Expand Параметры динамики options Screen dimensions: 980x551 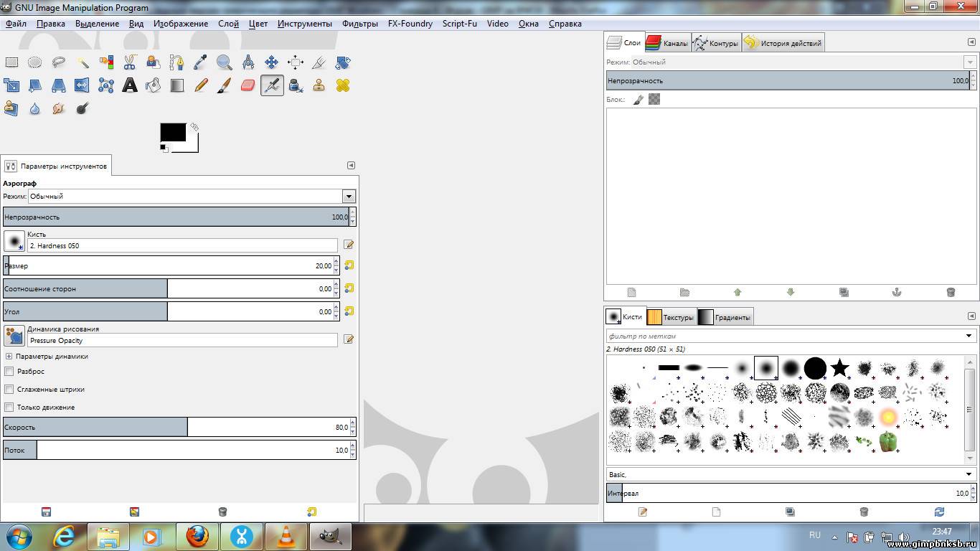[9, 357]
